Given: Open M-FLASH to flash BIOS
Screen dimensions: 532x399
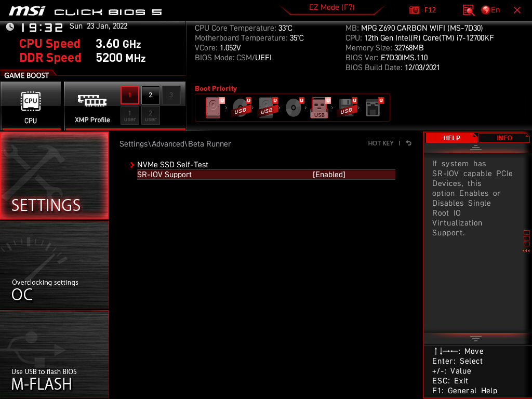Looking at the screenshot, I should (x=54, y=354).
